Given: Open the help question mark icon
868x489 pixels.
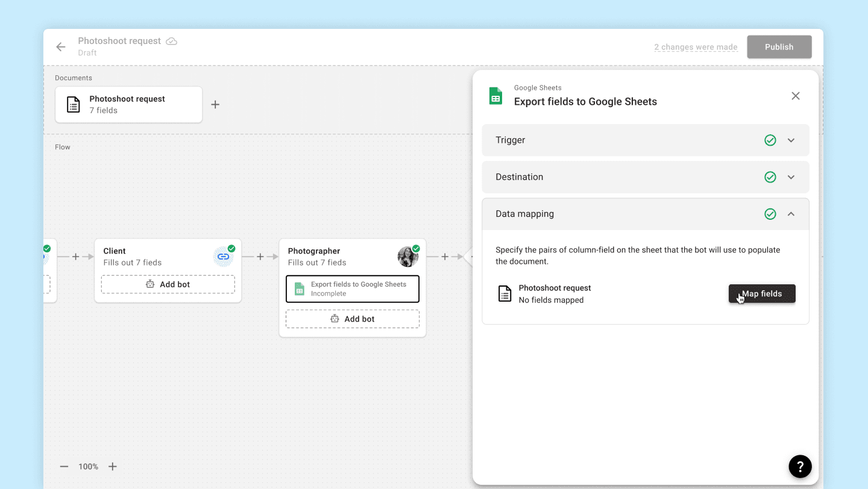Looking at the screenshot, I should 800,466.
